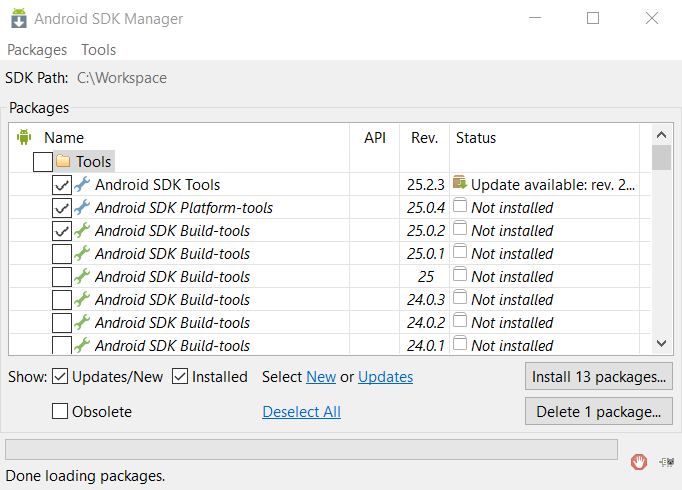Click the package list scrollbar thumb
This screenshot has height=490, width=682.
662,157
